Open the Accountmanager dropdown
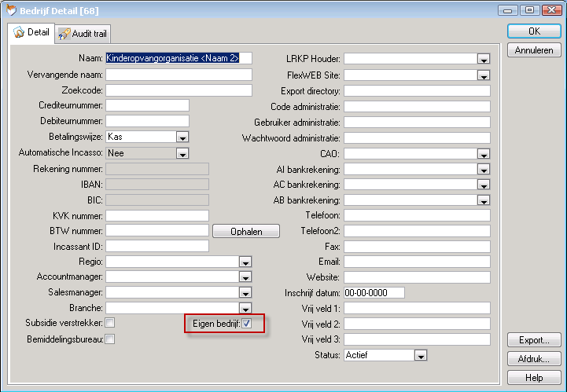Screen dimensions: 567x392 click(245, 277)
